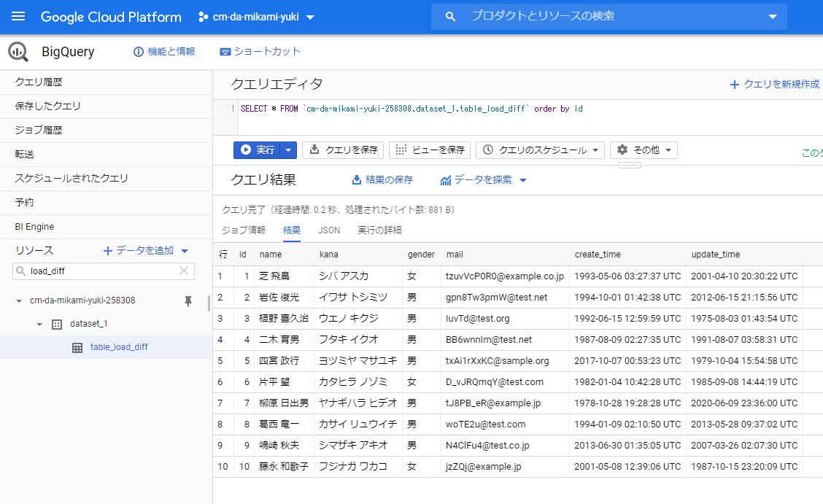823x504 pixels.
Task: Open the その他 gear menu
Action: [x=642, y=150]
